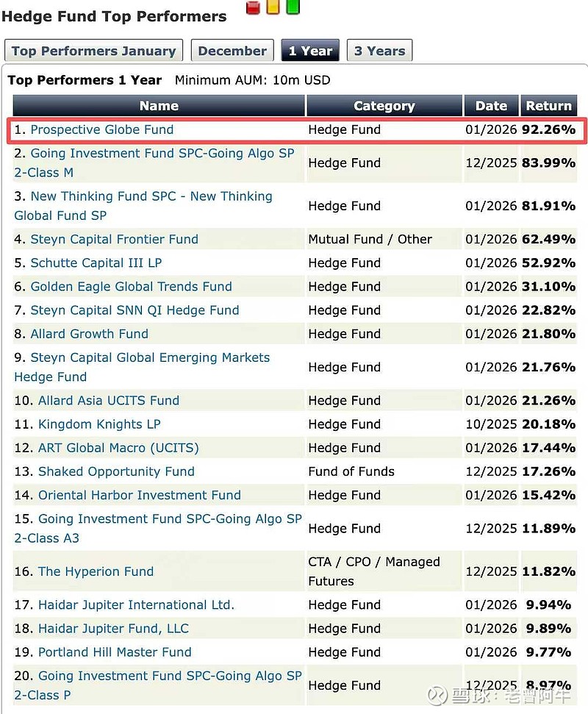
Task: Open the December tab
Action: 232,51
